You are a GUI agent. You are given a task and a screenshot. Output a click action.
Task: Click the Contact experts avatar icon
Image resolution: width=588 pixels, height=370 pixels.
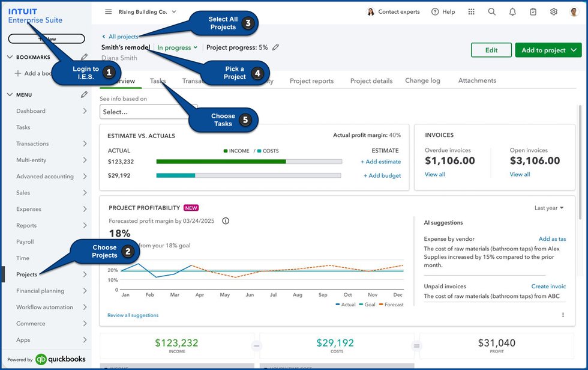371,11
